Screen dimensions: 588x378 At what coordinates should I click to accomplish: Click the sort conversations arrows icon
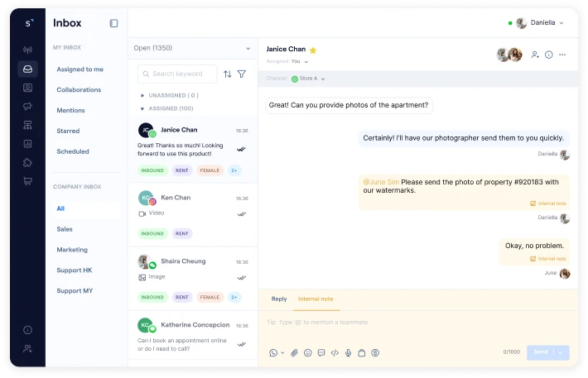point(227,74)
